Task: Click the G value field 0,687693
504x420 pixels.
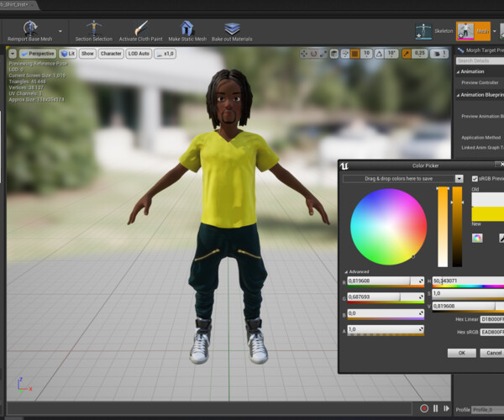Action: (386, 297)
